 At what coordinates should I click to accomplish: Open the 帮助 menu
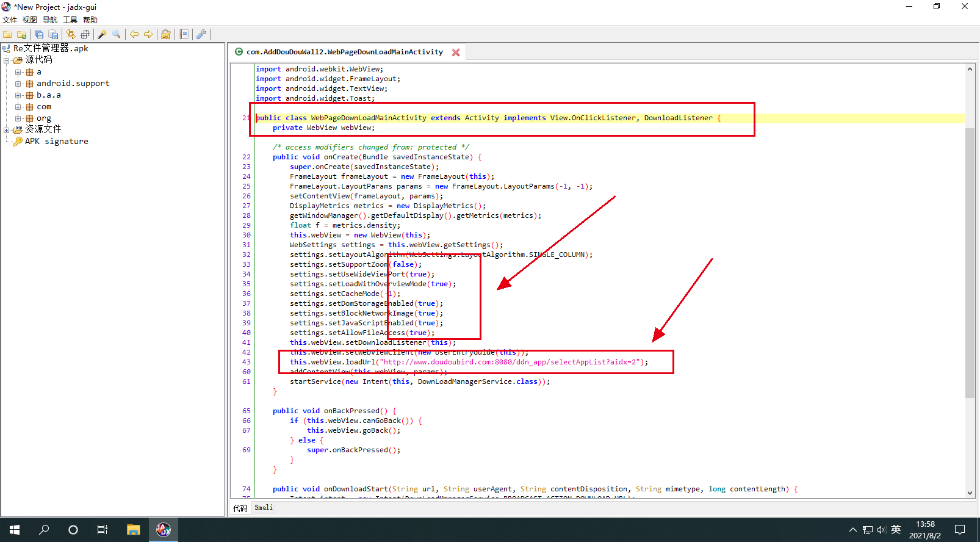[90, 20]
